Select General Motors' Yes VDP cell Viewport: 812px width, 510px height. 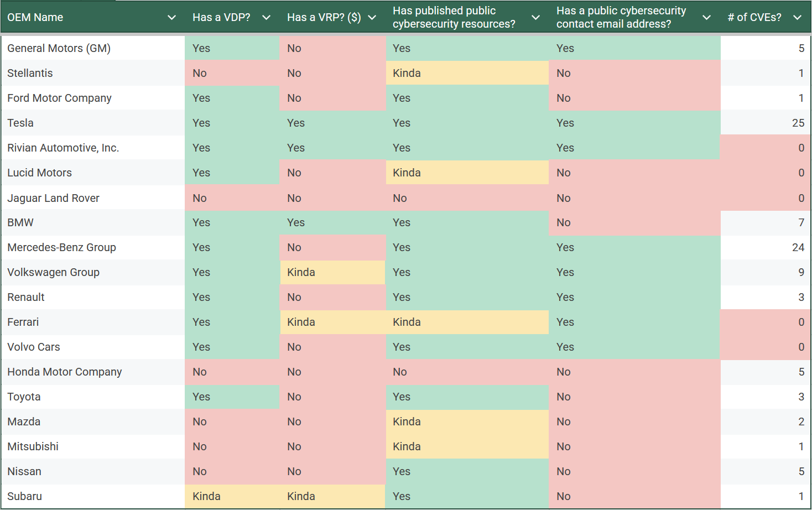click(x=232, y=48)
